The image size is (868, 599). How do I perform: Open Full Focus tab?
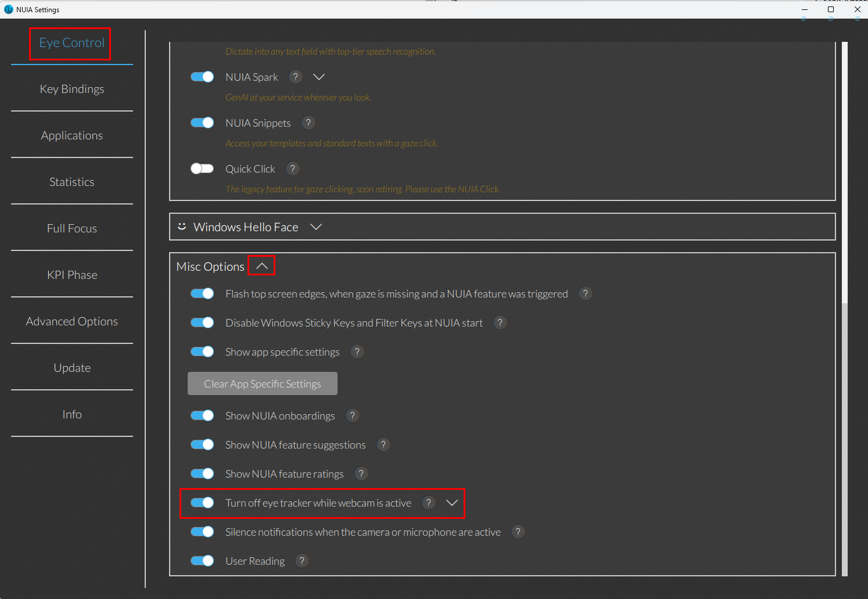[x=72, y=228]
